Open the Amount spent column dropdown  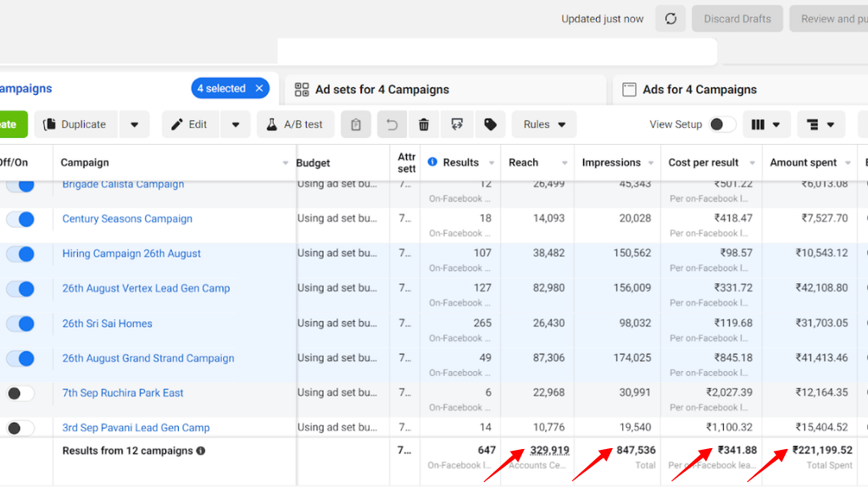click(848, 163)
